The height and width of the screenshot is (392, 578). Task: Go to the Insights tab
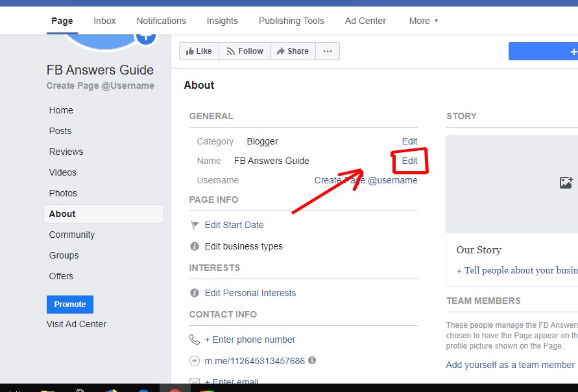[223, 21]
